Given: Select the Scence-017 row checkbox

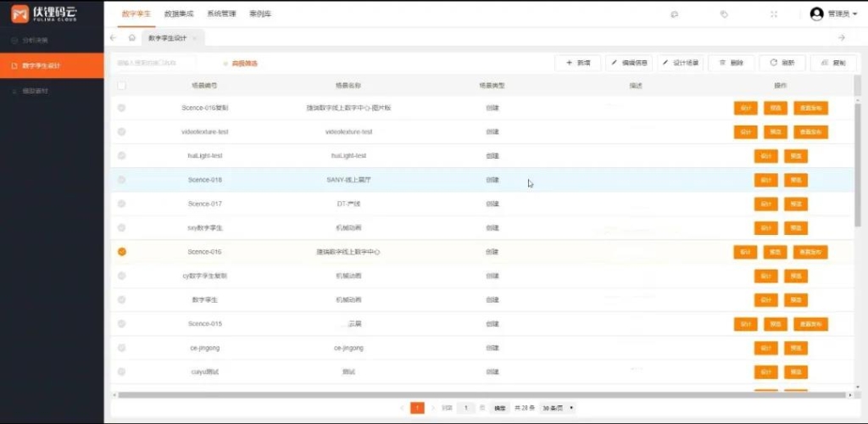Looking at the screenshot, I should tap(122, 204).
